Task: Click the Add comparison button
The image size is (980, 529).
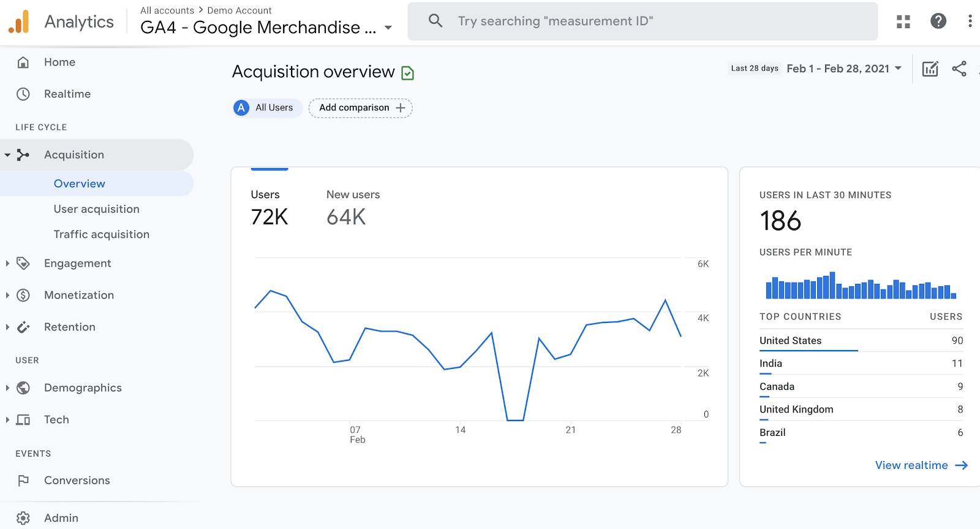Action: pos(361,108)
